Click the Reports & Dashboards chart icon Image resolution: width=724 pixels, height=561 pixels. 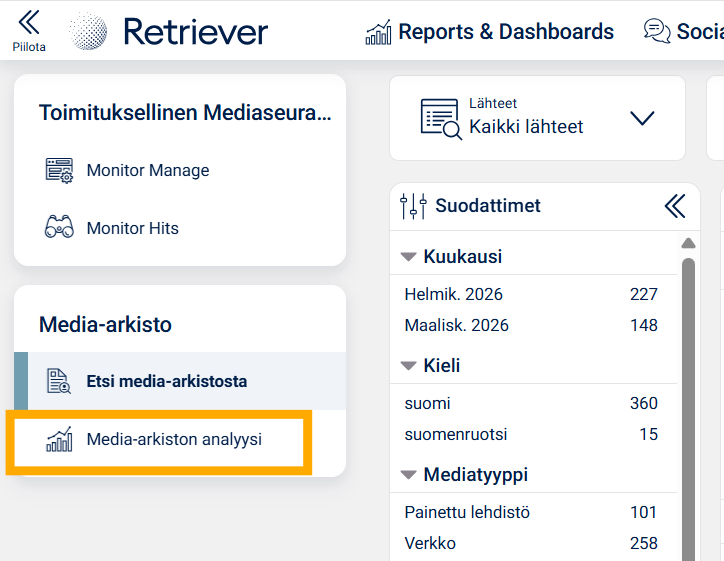click(379, 32)
